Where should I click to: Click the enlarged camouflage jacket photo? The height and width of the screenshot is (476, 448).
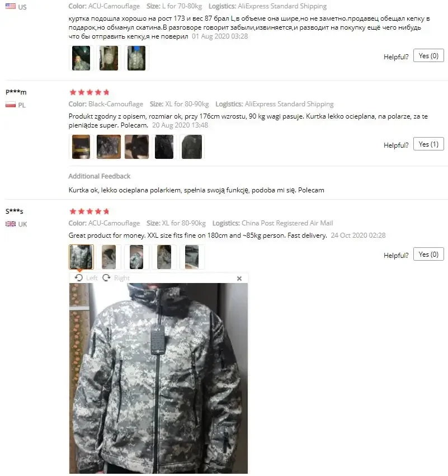click(158, 378)
